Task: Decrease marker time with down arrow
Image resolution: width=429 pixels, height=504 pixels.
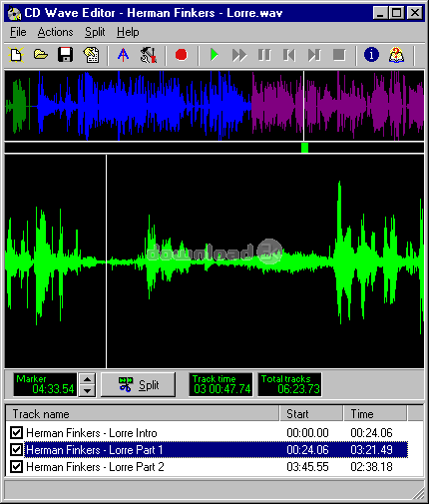Action: click(87, 390)
